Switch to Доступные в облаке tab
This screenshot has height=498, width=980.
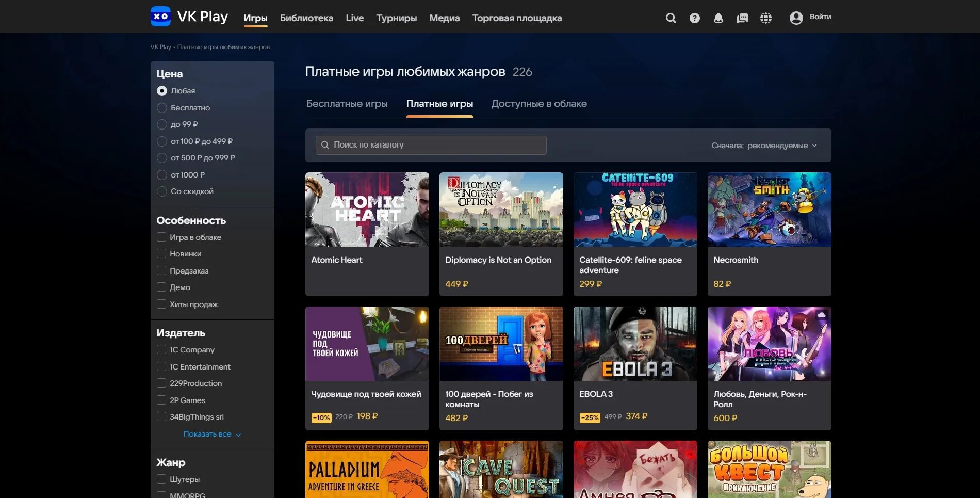539,104
